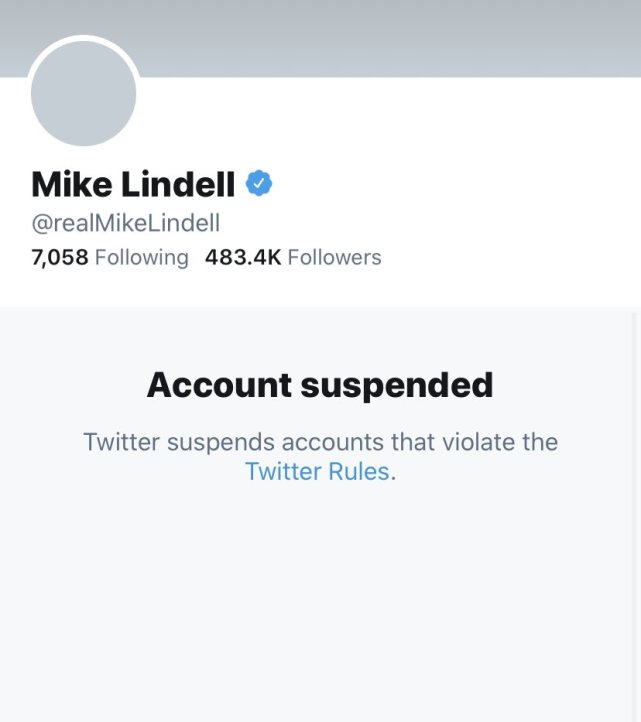The height and width of the screenshot is (722, 641).
Task: Click the 'Twitter suspends accounts' description text
Action: pos(320,457)
